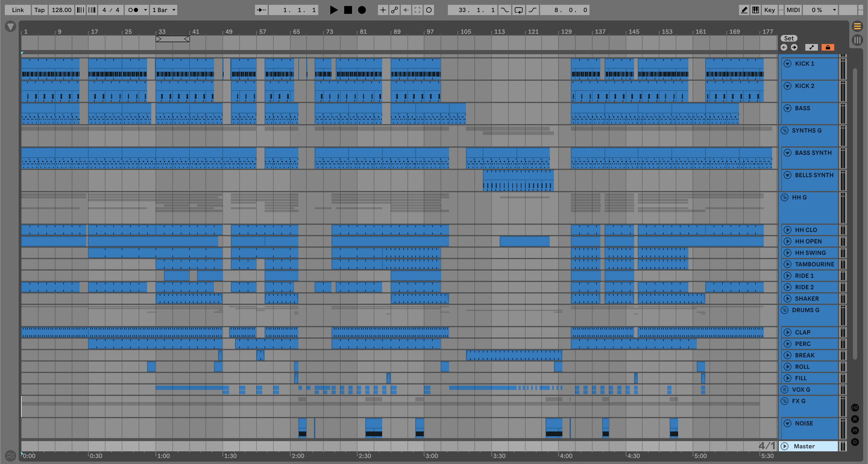Toggle the computer MIDI keyboard icon

tap(756, 10)
